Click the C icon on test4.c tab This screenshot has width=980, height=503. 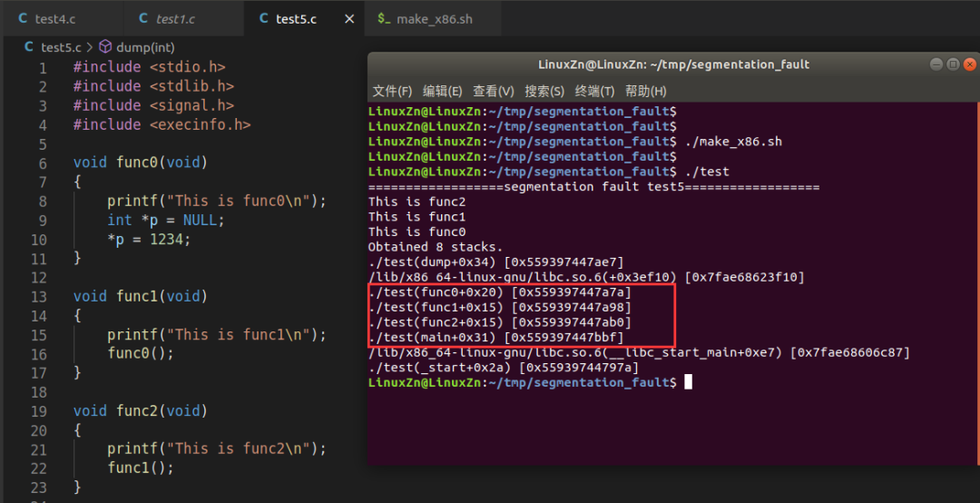pyautogui.click(x=24, y=19)
